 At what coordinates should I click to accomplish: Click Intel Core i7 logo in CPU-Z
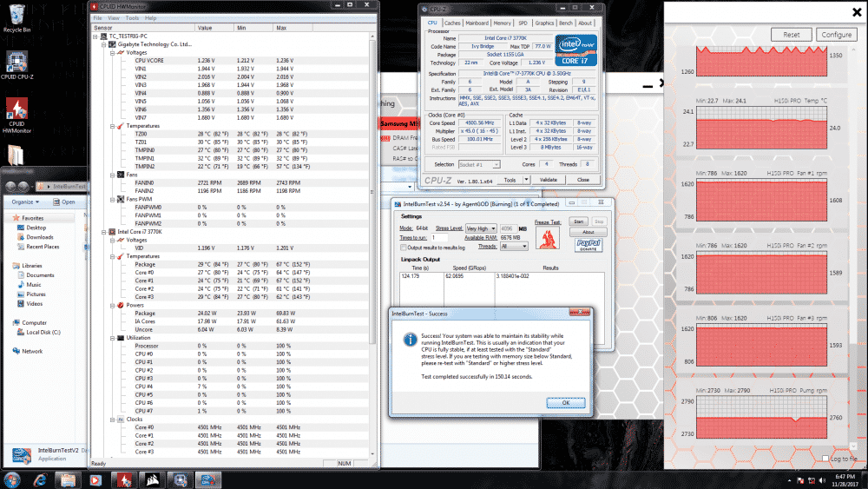575,50
